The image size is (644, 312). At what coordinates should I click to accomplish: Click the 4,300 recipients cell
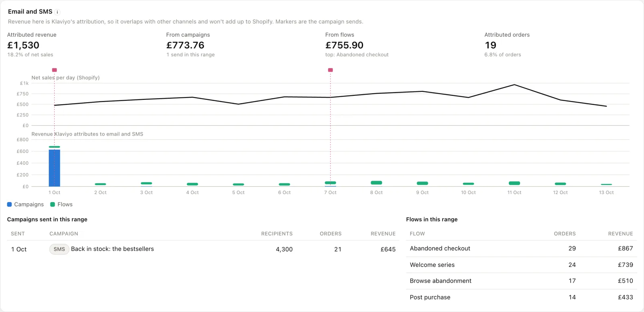(x=284, y=249)
